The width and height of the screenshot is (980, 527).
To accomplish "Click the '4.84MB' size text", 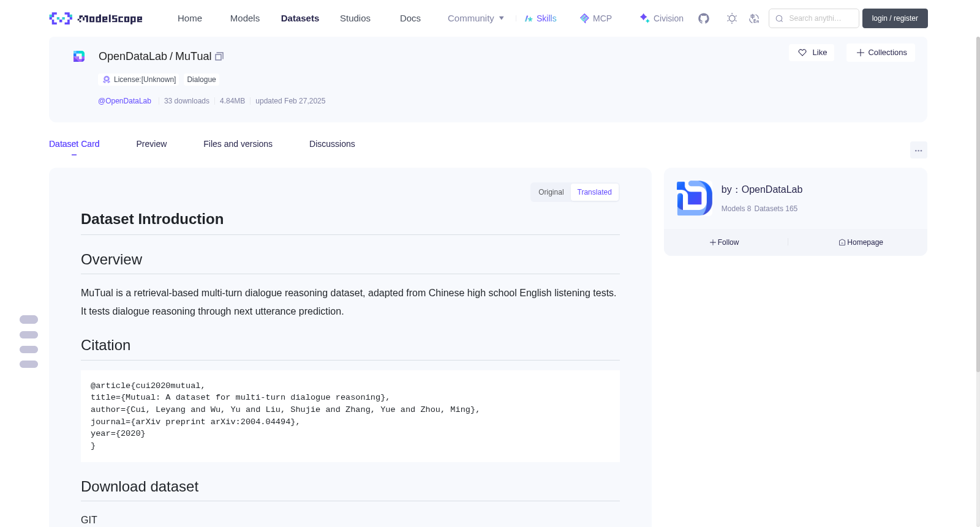I will [x=232, y=101].
